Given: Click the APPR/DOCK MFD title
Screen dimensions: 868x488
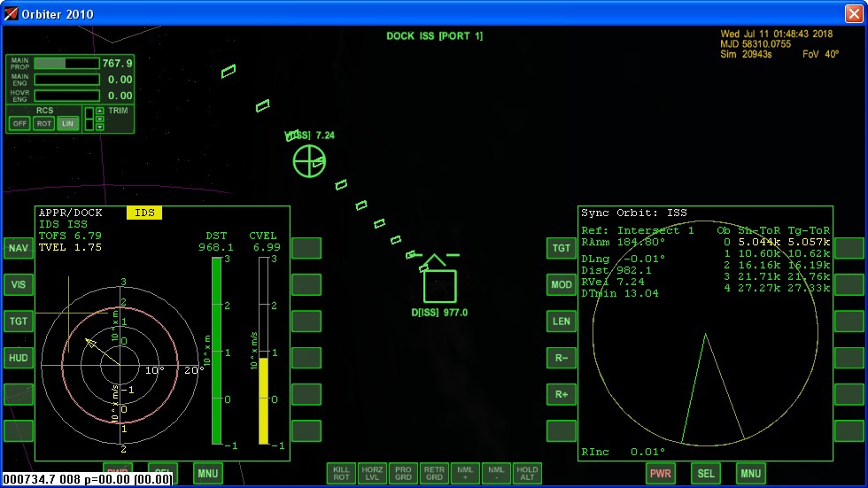Looking at the screenshot, I should tap(70, 213).
